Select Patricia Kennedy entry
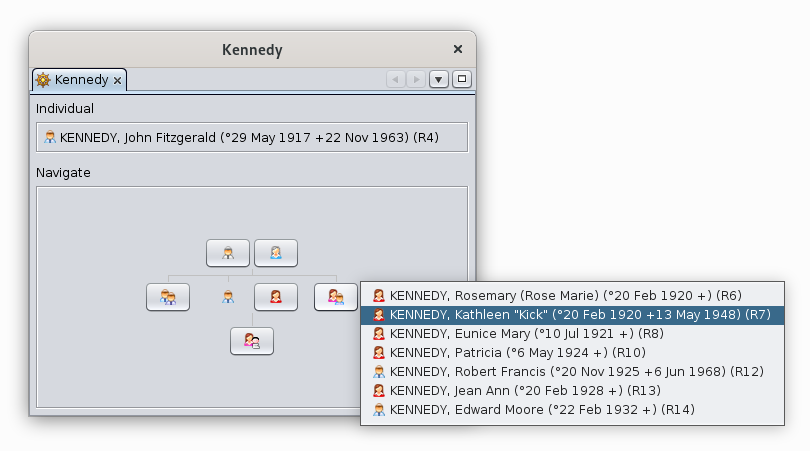Viewport: 810px width, 451px height. click(572, 353)
